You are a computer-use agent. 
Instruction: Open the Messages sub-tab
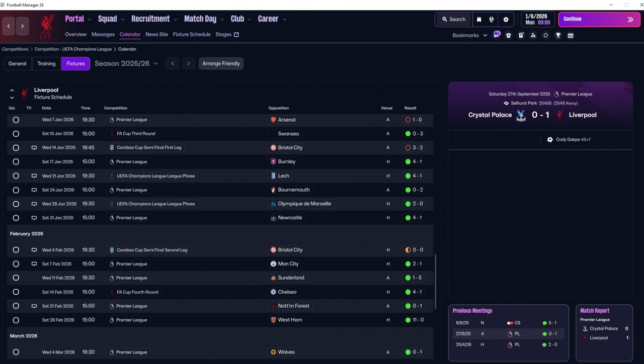pos(103,35)
